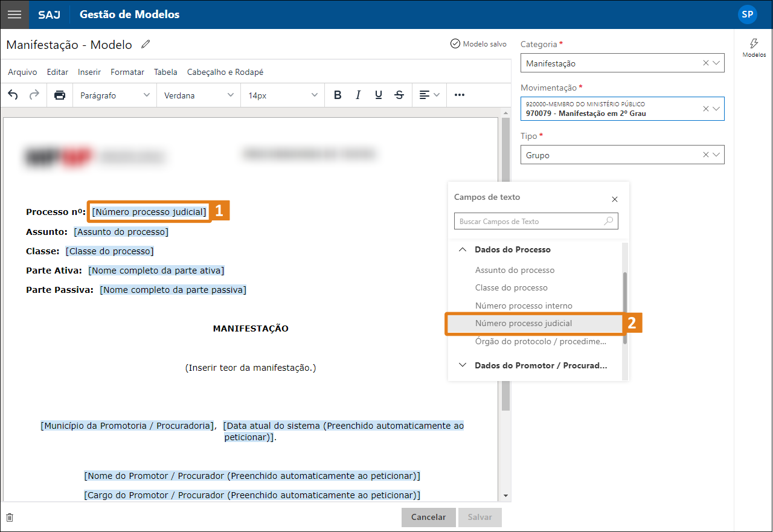The image size is (773, 532).
Task: Undo the last edit
Action: (x=13, y=95)
